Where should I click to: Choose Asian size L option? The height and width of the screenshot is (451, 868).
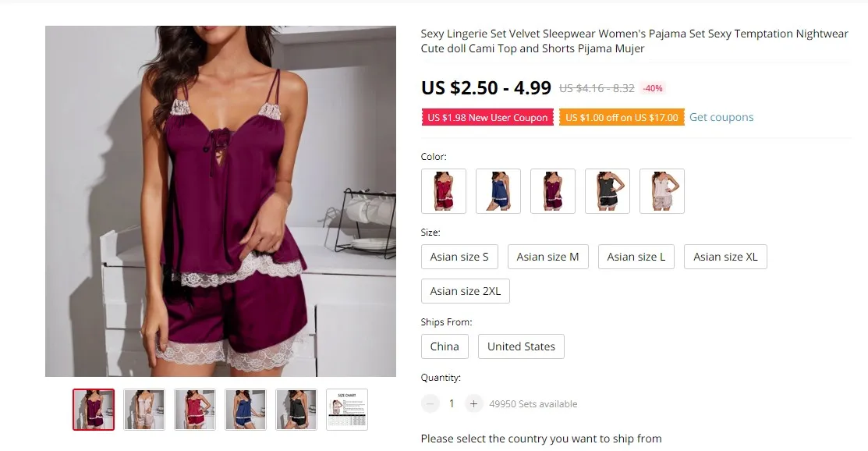[636, 257]
